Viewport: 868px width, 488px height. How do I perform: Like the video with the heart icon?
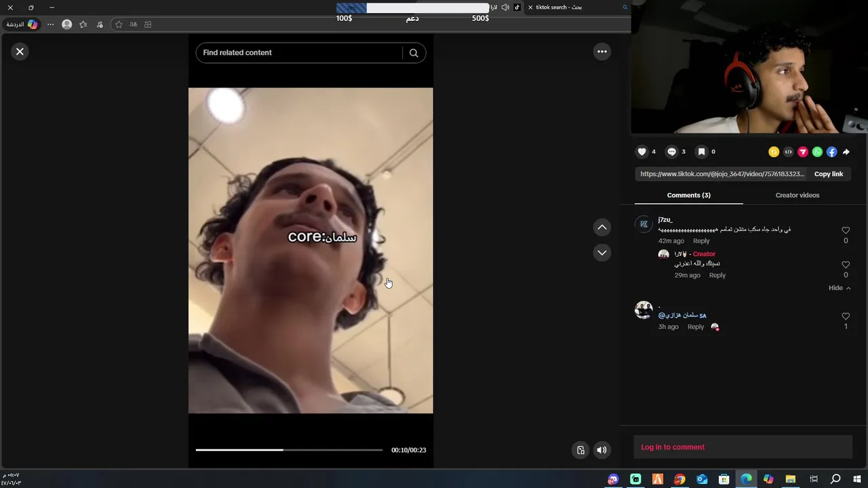click(642, 152)
